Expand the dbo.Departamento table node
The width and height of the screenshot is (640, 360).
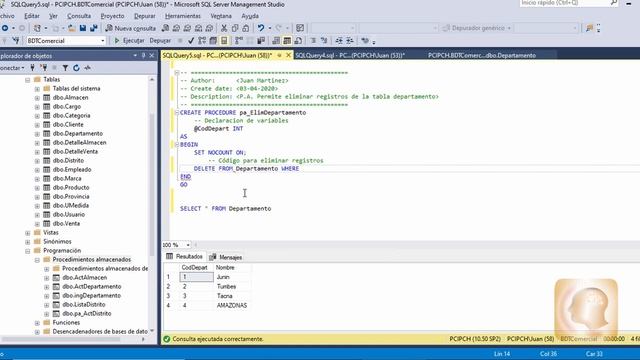point(37,134)
